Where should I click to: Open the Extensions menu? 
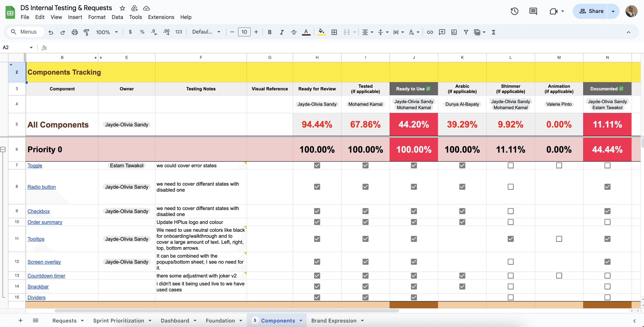click(161, 17)
